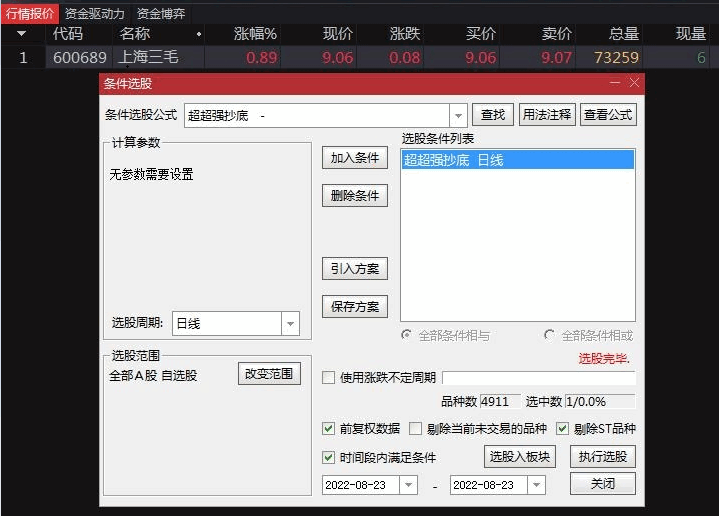
Task: Switch to the 行情报价 tab
Action: (30, 13)
